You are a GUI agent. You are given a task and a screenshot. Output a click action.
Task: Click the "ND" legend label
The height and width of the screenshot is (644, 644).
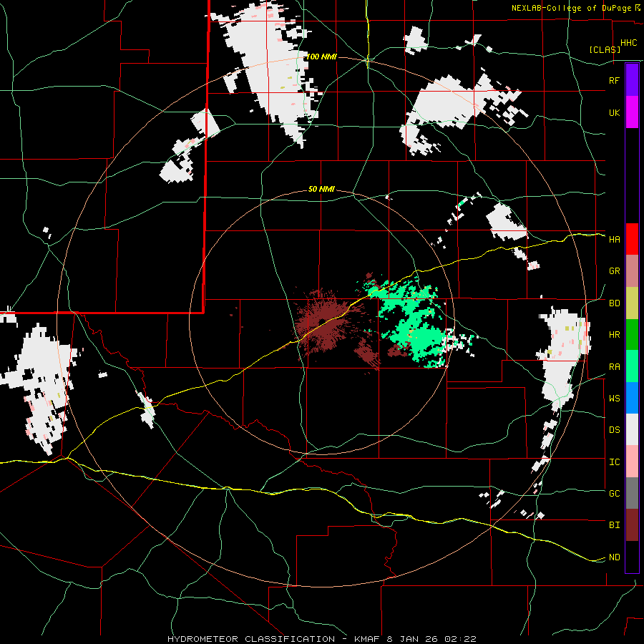tap(614, 557)
